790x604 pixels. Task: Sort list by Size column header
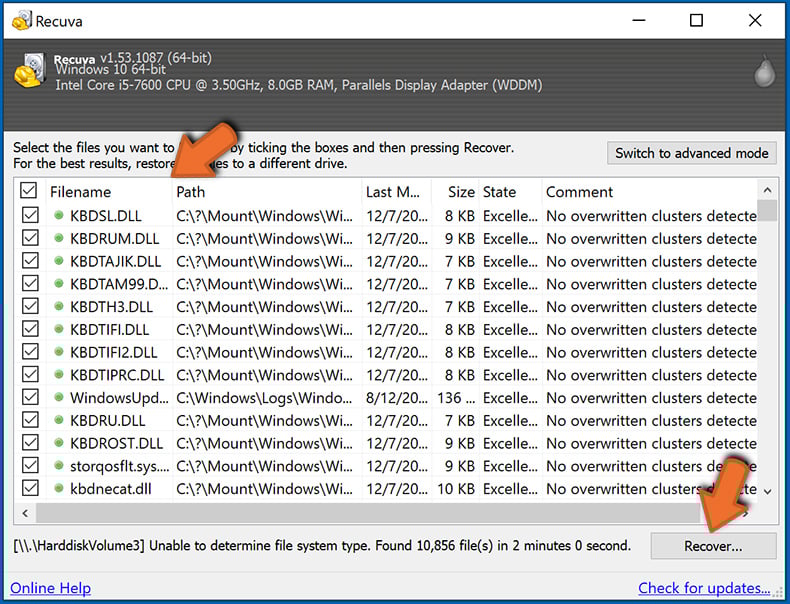pos(460,192)
